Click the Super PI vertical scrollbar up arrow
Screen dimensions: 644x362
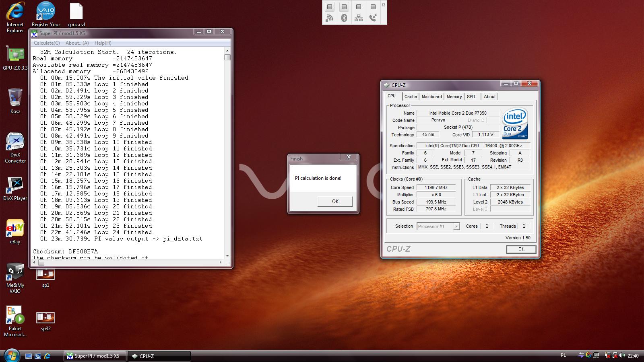pos(227,51)
